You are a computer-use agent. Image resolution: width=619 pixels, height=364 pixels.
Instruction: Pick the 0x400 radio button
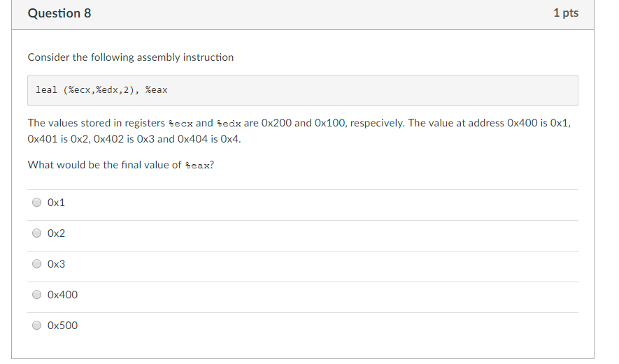pyautogui.click(x=37, y=295)
